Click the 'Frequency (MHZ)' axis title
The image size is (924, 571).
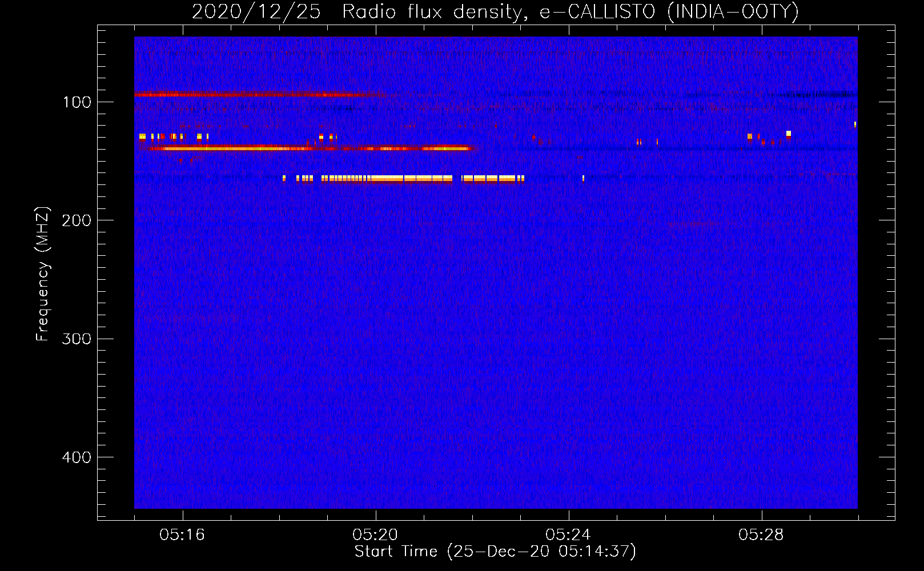(x=43, y=274)
